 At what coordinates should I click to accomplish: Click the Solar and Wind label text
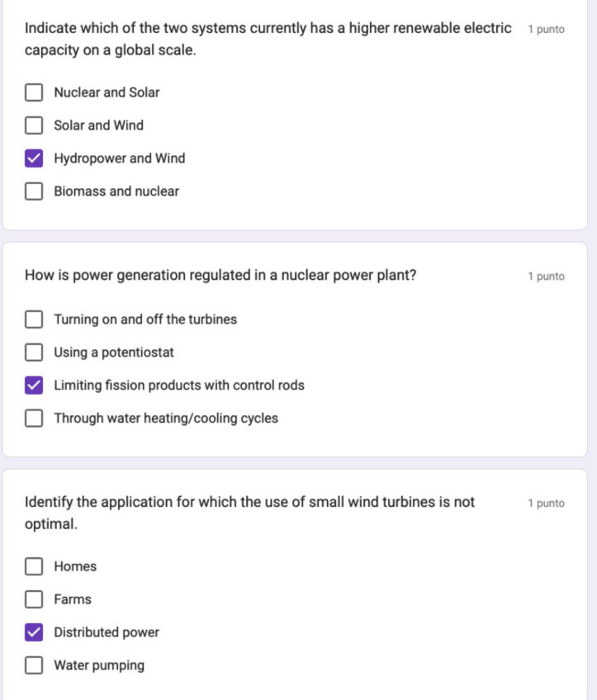(x=98, y=125)
